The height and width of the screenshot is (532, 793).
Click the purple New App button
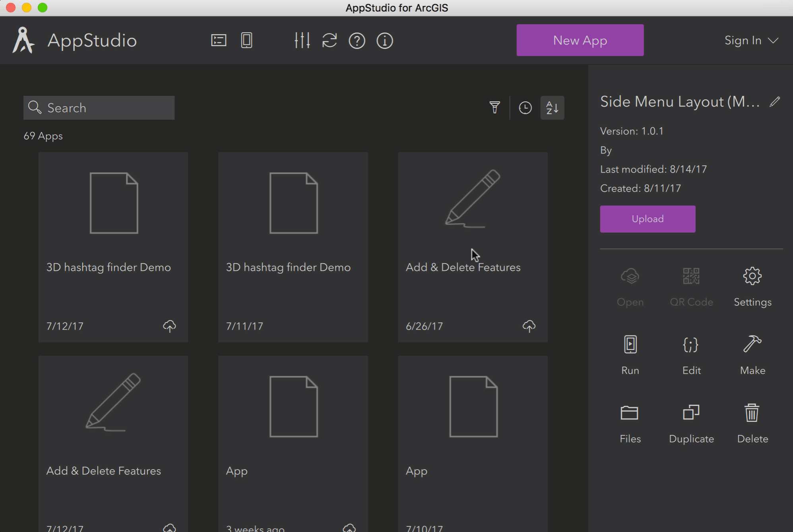pyautogui.click(x=580, y=40)
